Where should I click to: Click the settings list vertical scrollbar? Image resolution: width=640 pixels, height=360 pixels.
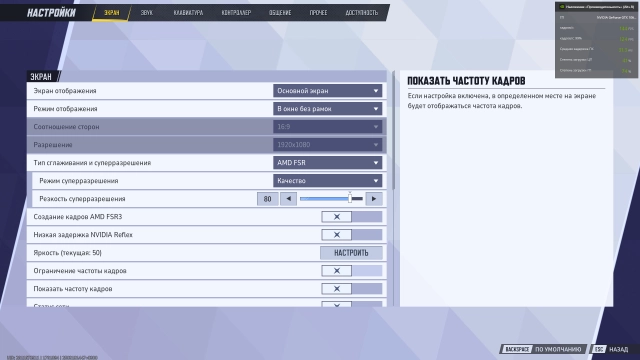click(x=393, y=131)
